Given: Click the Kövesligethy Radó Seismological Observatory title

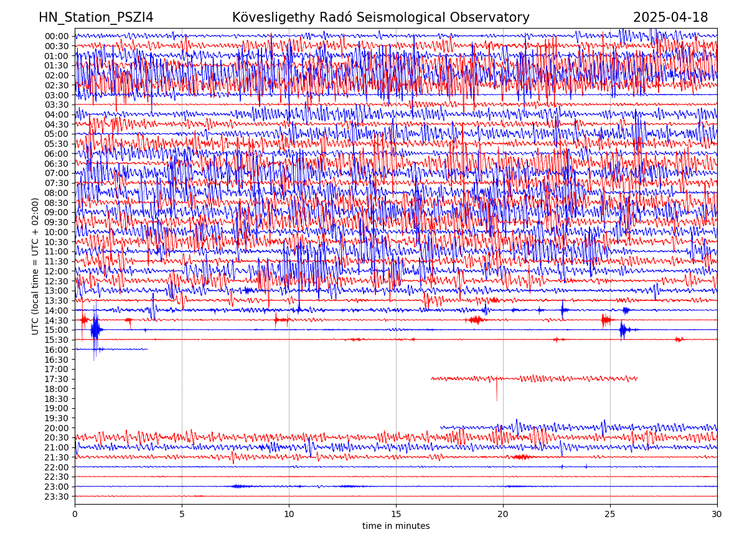Looking at the screenshot, I should pyautogui.click(x=380, y=18).
